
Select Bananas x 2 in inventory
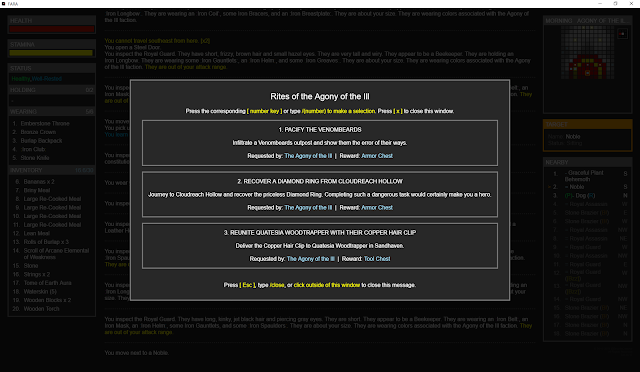coord(39,182)
